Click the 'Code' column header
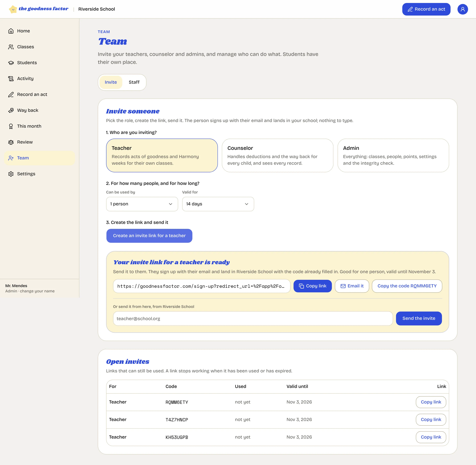476x465 pixels. 171,387
